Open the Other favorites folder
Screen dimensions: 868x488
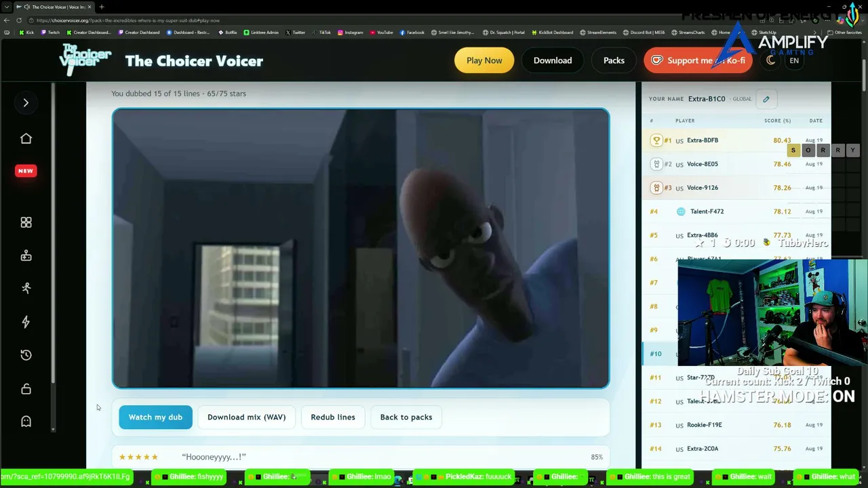pos(844,33)
